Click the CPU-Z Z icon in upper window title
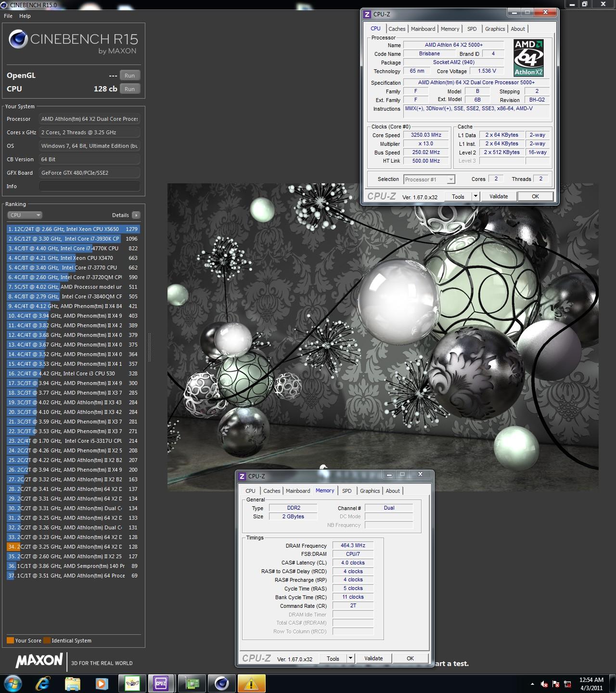This screenshot has width=616, height=693. point(368,14)
